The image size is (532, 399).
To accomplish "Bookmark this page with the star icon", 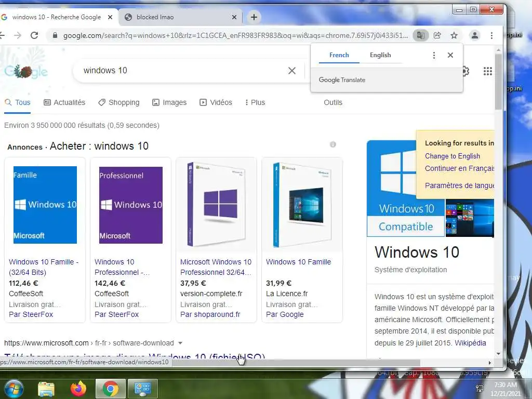I will point(454,35).
